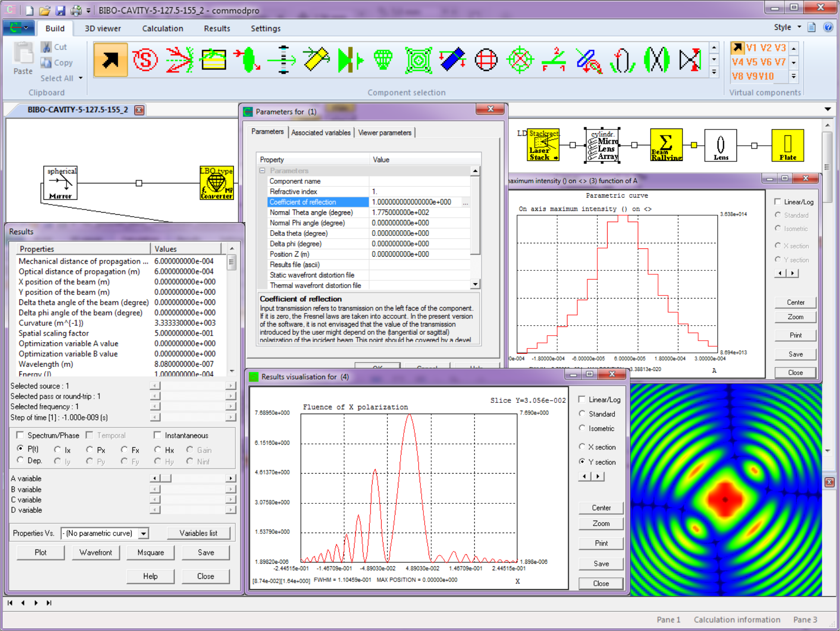Select the blue mirror component icon
Viewport: 840px width, 631px height.
point(452,60)
